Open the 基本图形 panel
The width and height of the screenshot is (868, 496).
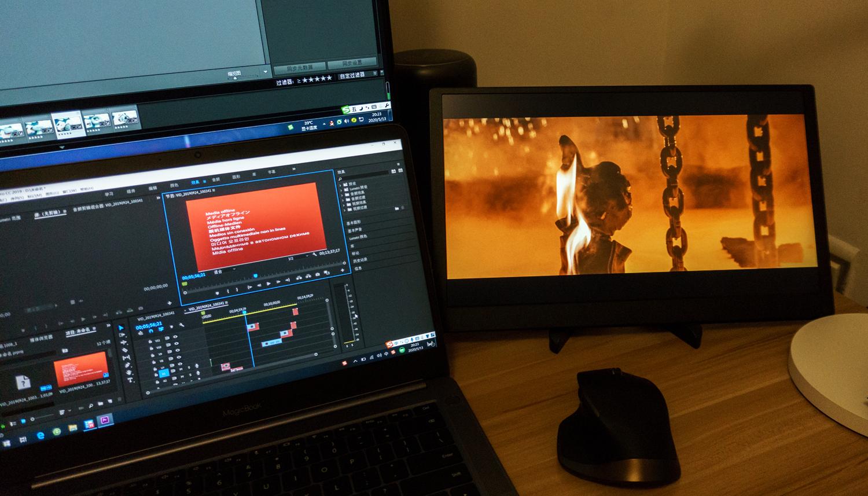click(x=354, y=222)
